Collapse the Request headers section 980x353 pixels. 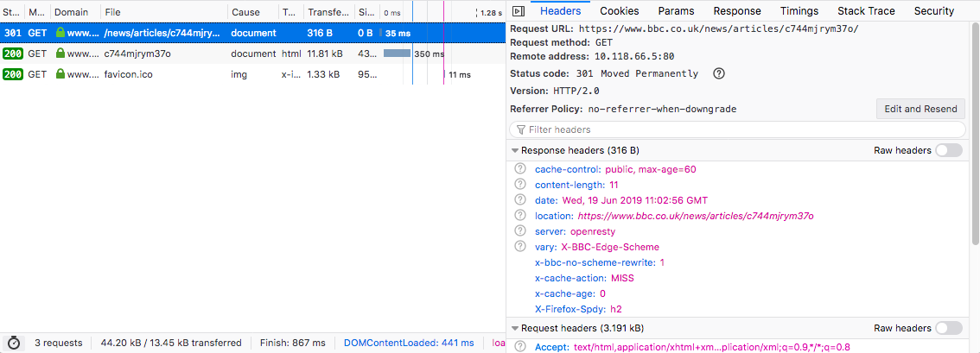point(515,328)
